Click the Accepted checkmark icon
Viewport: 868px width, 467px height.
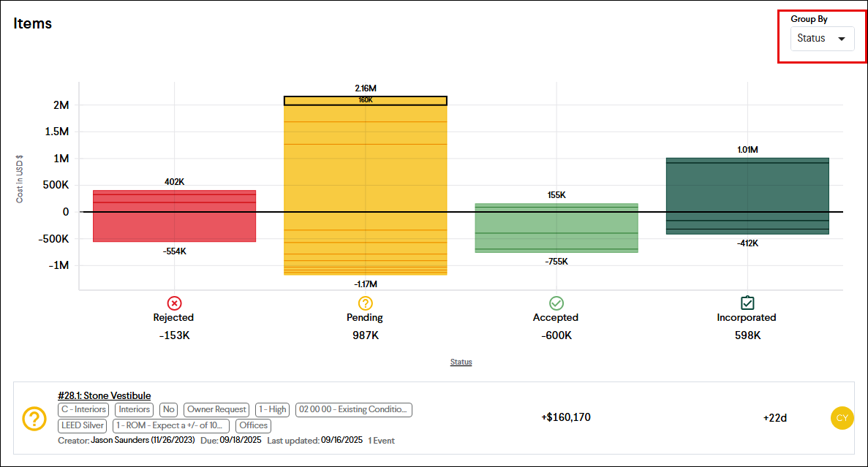point(556,303)
